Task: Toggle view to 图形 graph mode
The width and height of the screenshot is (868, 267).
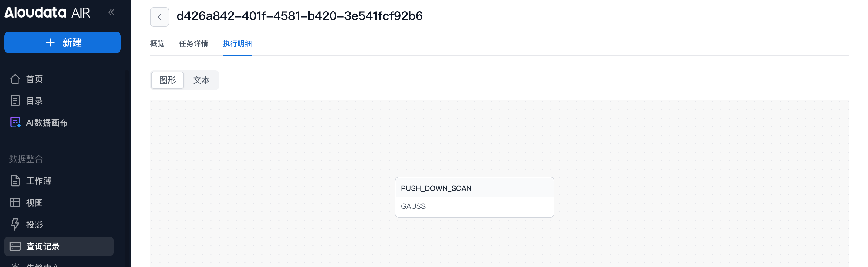Action: (x=168, y=80)
